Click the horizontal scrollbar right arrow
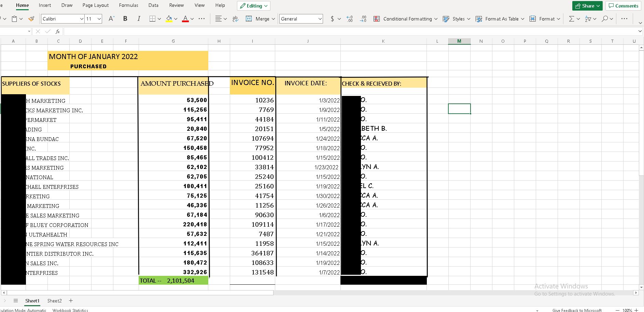 (636, 293)
